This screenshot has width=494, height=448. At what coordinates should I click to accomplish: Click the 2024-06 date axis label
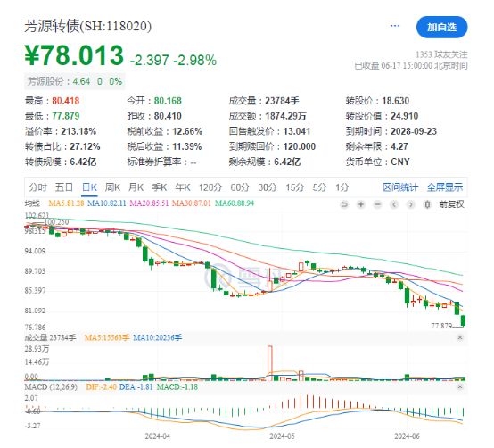407,436
